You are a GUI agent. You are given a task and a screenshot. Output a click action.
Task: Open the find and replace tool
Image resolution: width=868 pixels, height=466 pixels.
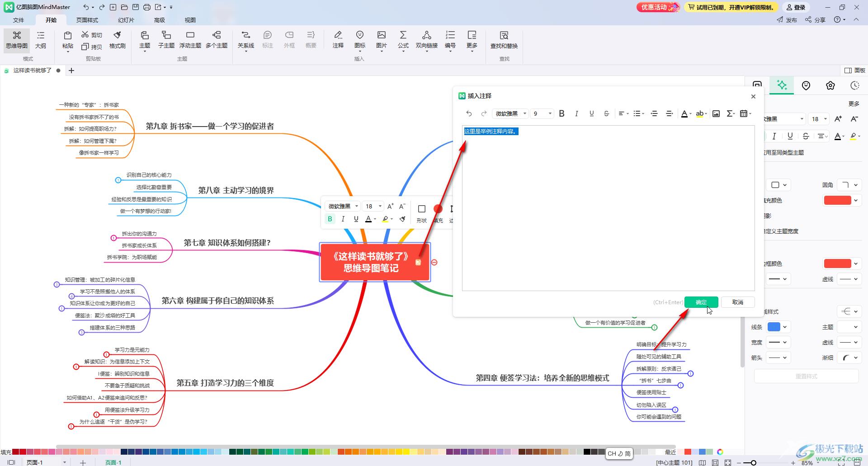(504, 35)
